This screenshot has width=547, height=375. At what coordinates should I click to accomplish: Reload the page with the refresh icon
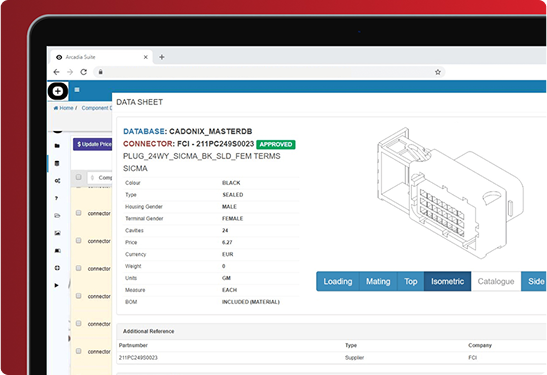[x=84, y=72]
